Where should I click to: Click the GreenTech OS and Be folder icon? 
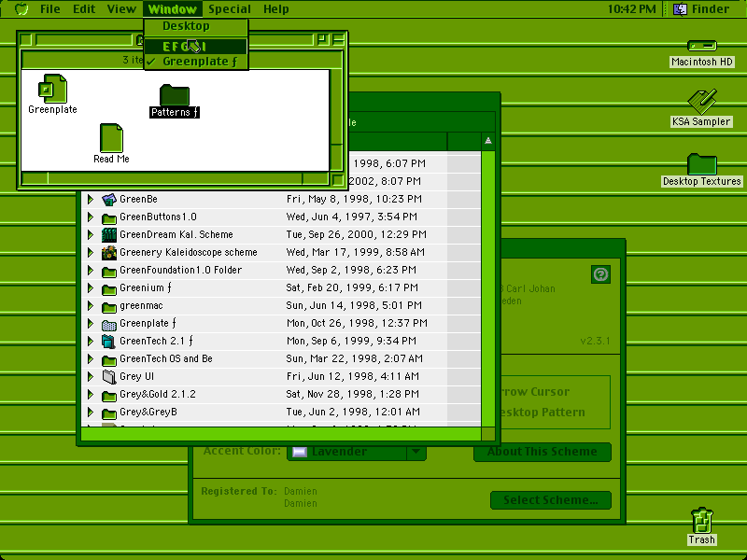coord(109,359)
